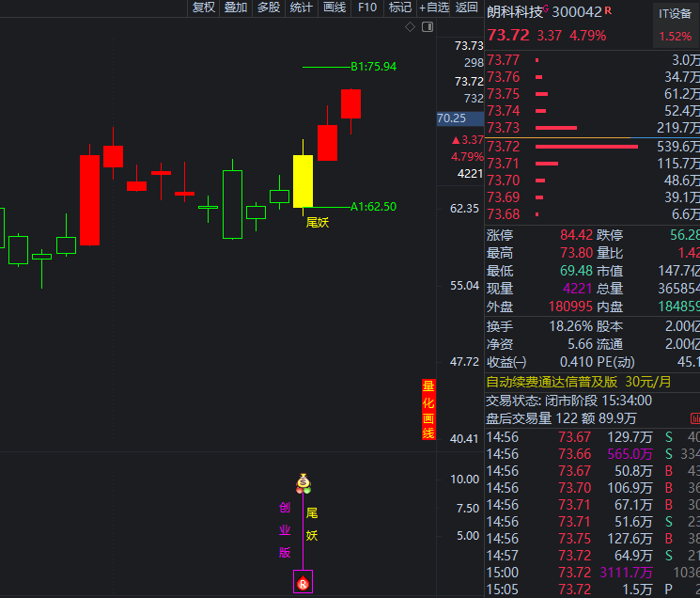Image resolution: width=700 pixels, height=598 pixels.
Task: Click the order book row 73.73
Action: point(593,128)
